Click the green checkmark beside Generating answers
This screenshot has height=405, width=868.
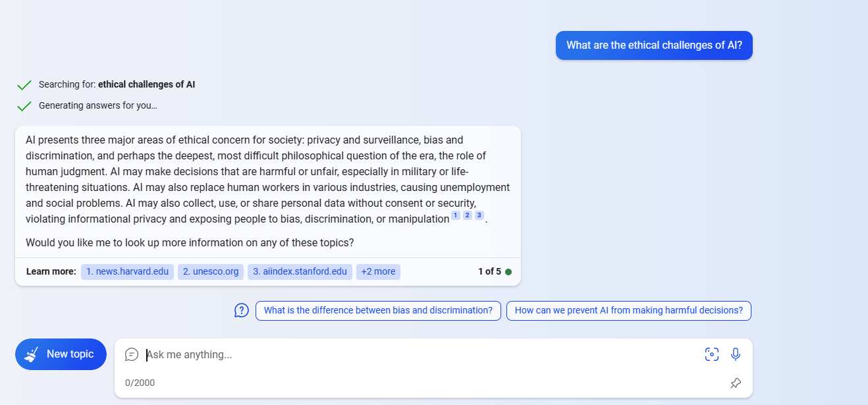(24, 105)
